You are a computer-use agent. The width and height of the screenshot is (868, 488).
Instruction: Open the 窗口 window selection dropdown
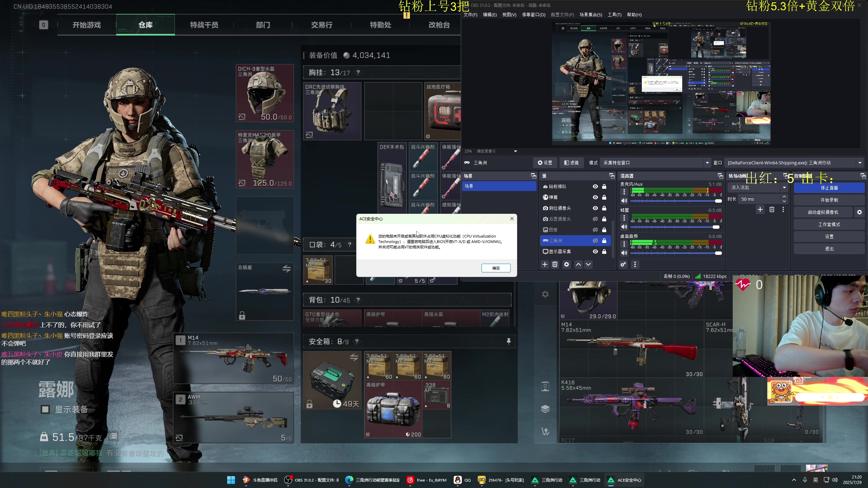click(x=794, y=163)
